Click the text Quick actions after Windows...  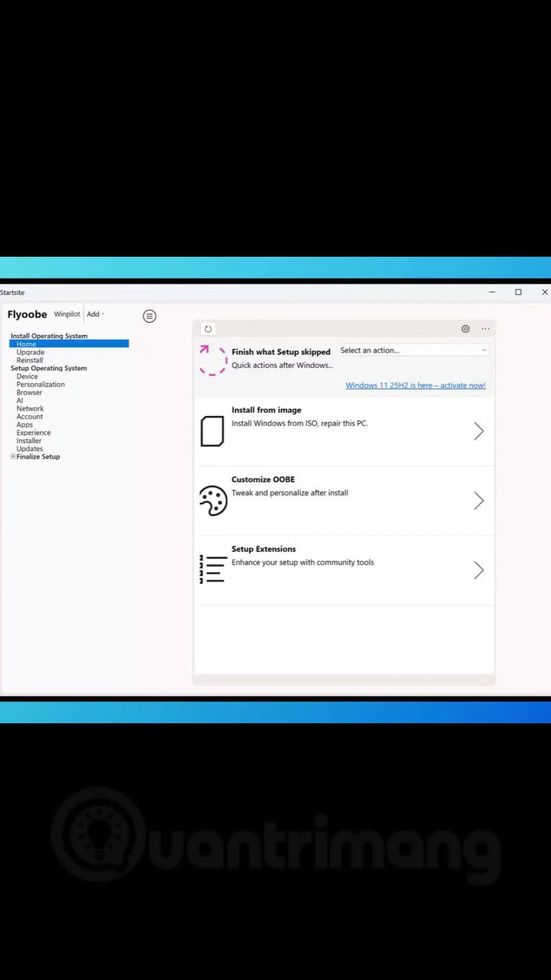click(282, 365)
